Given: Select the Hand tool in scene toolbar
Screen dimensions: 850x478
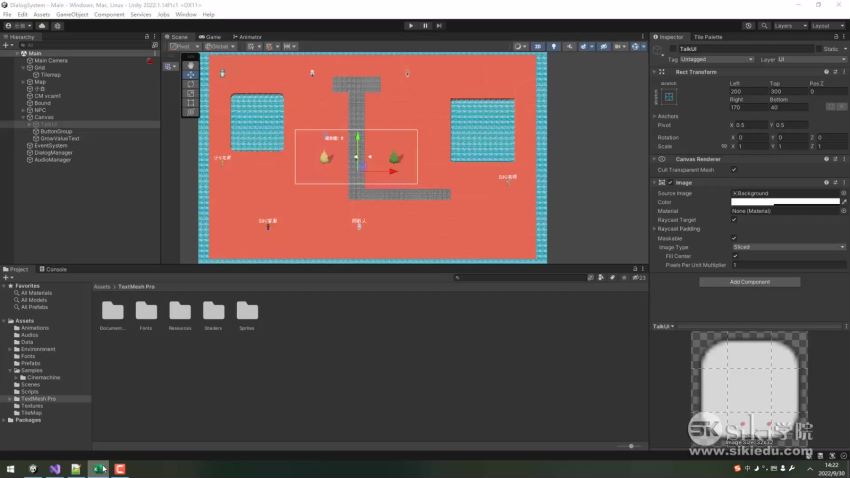Looking at the screenshot, I should pyautogui.click(x=191, y=65).
